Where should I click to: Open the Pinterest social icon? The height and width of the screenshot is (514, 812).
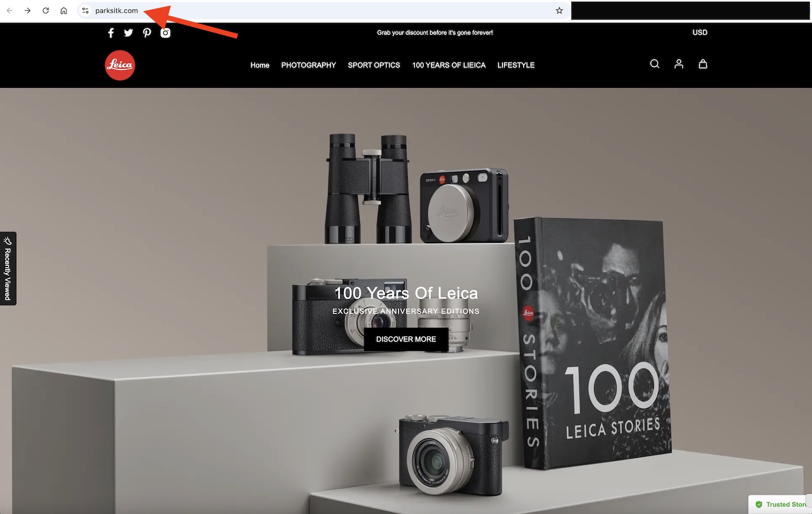[147, 33]
